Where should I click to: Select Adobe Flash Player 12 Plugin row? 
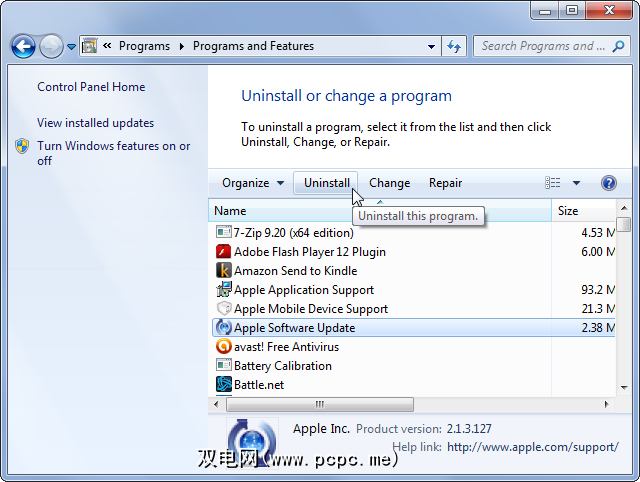[413, 252]
